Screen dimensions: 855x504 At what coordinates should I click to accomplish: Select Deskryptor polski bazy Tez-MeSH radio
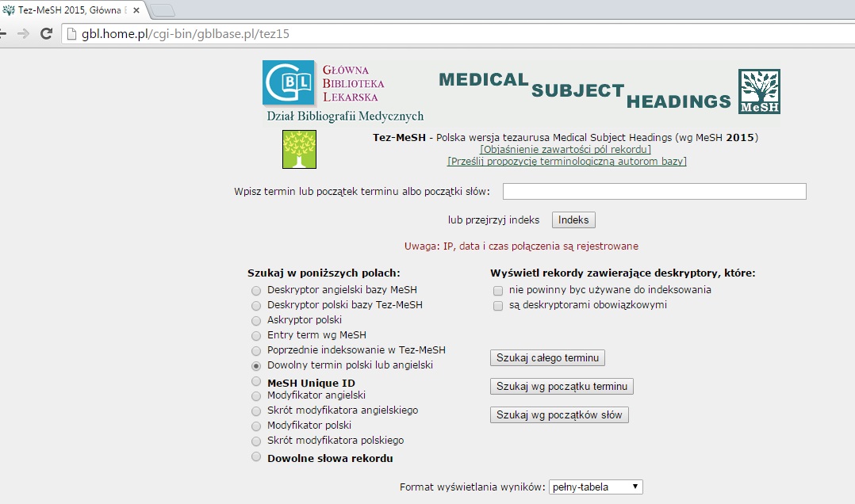click(256, 306)
